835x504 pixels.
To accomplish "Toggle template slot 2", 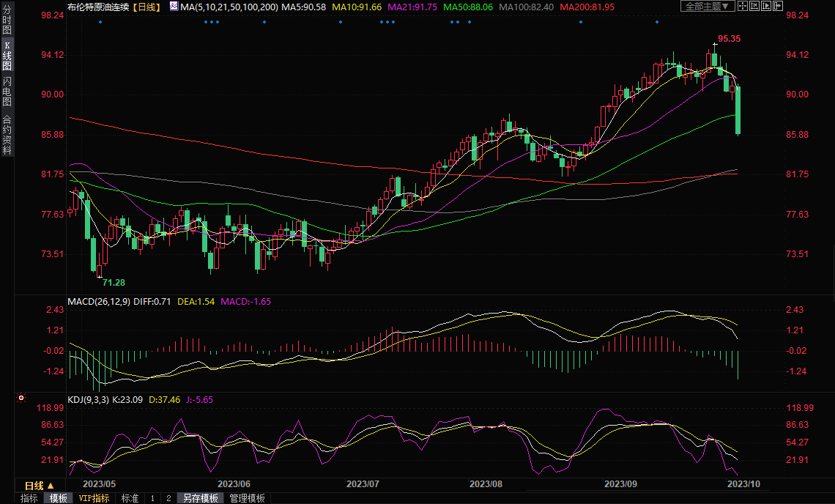I will [x=168, y=498].
